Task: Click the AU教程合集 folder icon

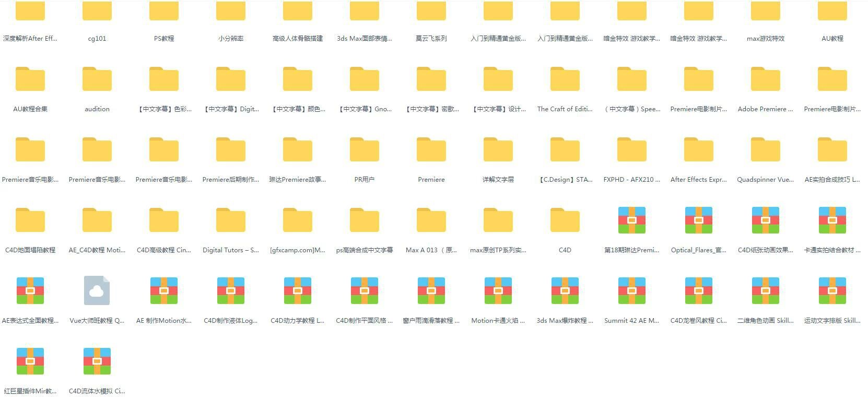Action: tap(30, 79)
